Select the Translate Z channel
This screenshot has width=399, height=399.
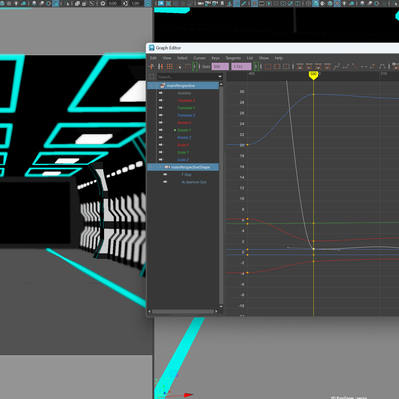tap(186, 115)
